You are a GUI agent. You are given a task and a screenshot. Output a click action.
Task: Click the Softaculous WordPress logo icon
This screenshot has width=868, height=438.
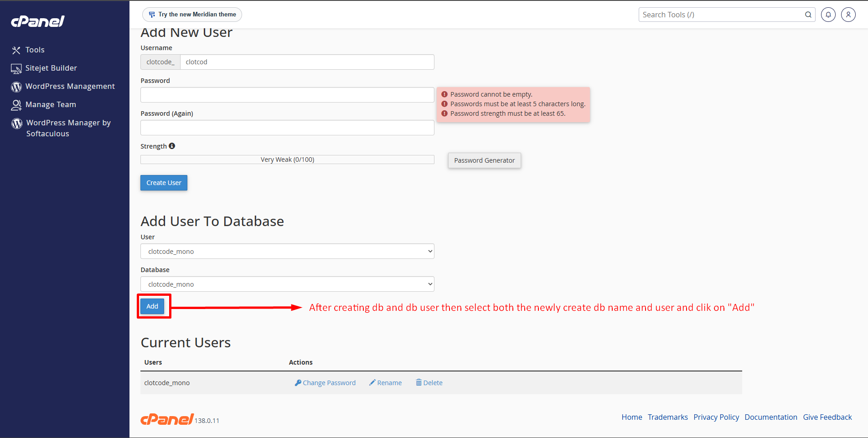coord(17,123)
